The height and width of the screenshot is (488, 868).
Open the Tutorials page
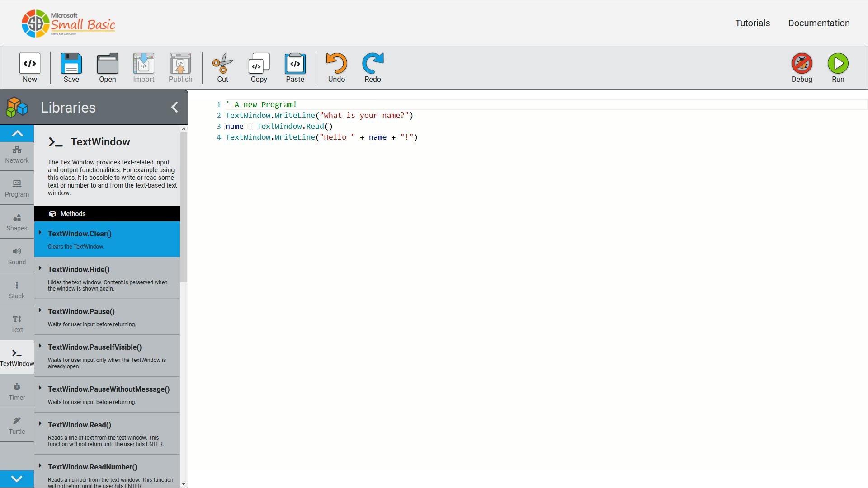[752, 23]
